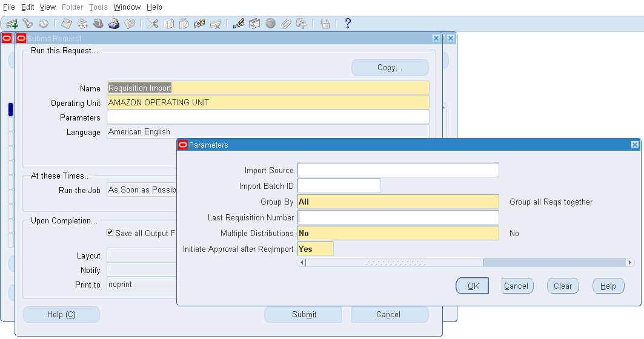Click the Show Navigator toolbar icon
Screen dimensions: 644x339
pos(43,24)
